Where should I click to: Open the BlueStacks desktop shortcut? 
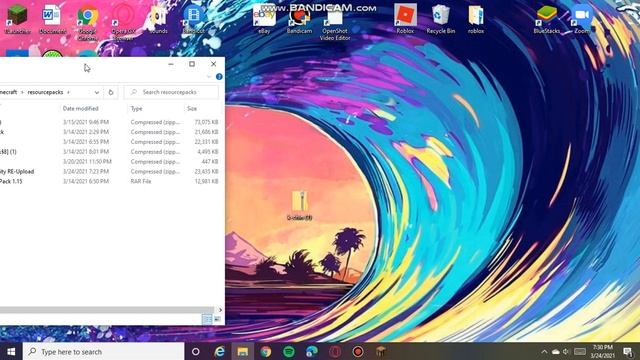547,20
